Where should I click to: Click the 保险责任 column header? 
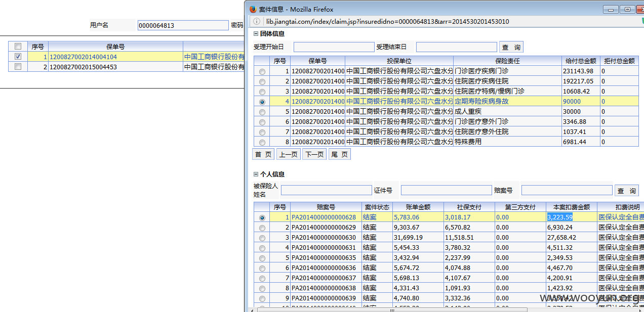(507, 61)
